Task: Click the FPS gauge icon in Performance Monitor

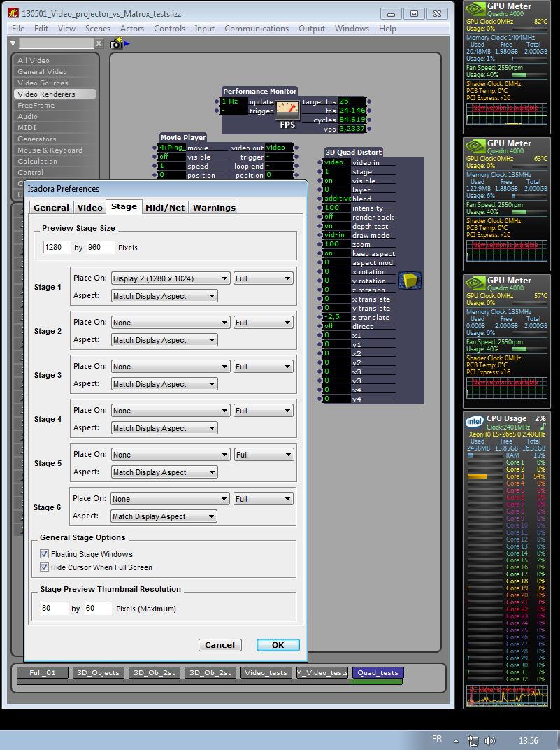Action: [287, 111]
